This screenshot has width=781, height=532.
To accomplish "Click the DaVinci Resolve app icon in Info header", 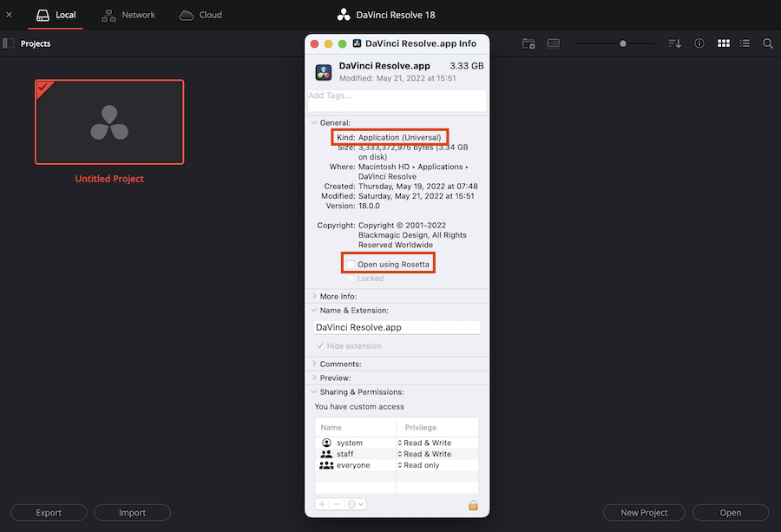I will [x=324, y=72].
